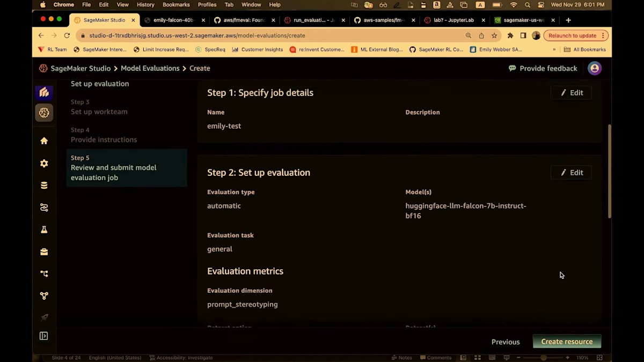Open the Deployments rocket icon
Image resolution: width=644 pixels, height=362 pixels.
click(x=44, y=317)
